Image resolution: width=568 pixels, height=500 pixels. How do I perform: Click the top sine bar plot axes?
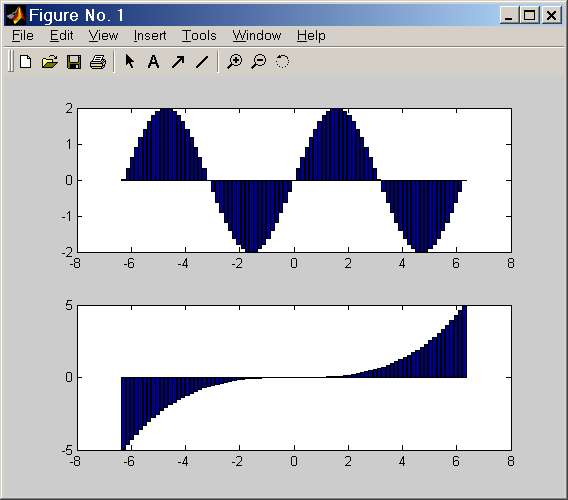[x=295, y=180]
